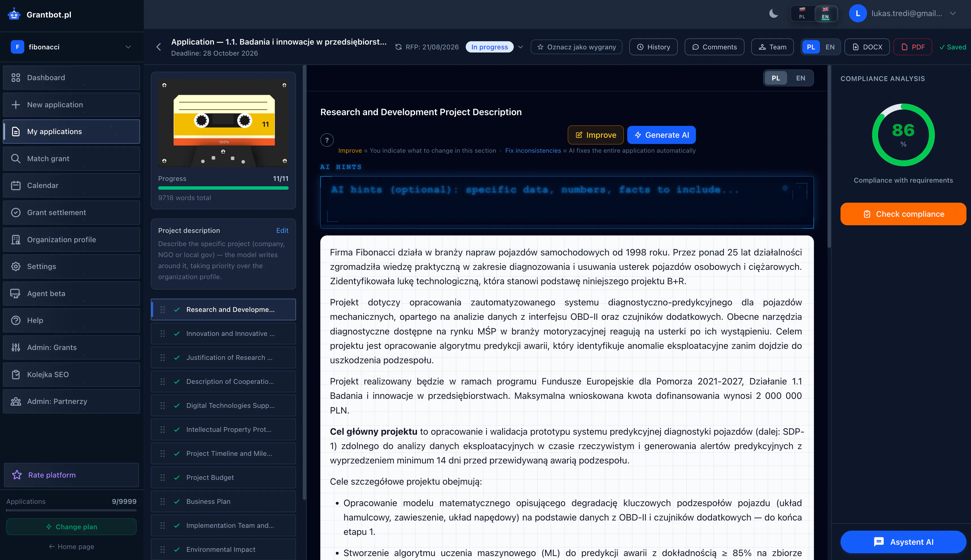Open Dashboard from the sidebar
This screenshot has width=971, height=560.
71,78
